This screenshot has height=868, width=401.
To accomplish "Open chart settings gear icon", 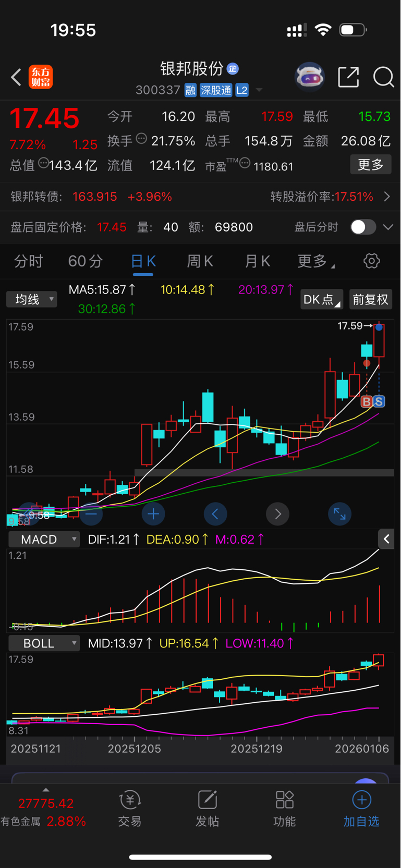I will coord(371,261).
